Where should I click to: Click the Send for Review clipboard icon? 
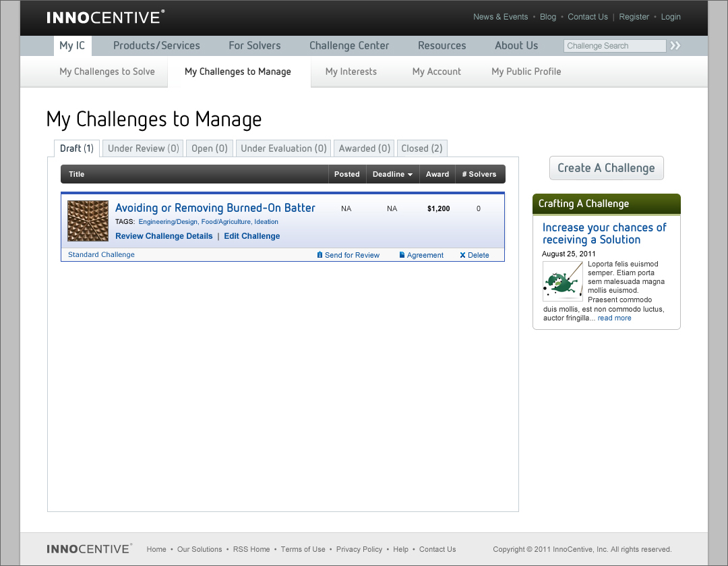click(320, 254)
